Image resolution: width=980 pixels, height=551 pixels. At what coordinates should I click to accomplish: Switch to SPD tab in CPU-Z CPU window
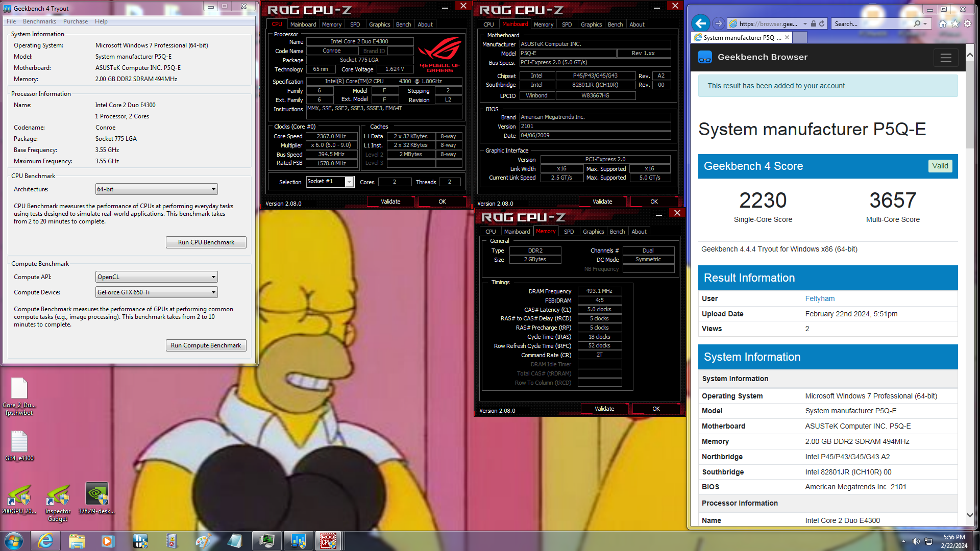tap(355, 24)
